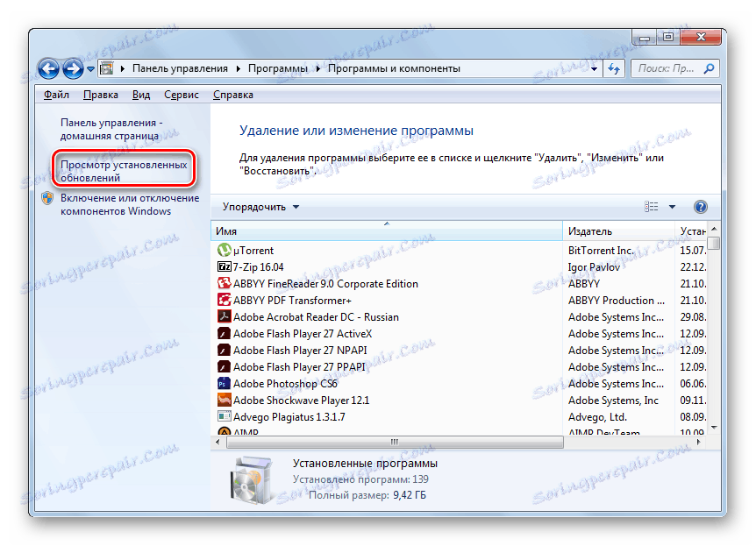Image resolution: width=756 pixels, height=546 pixels.
Task: Click the µTorrent icon
Action: (x=225, y=250)
